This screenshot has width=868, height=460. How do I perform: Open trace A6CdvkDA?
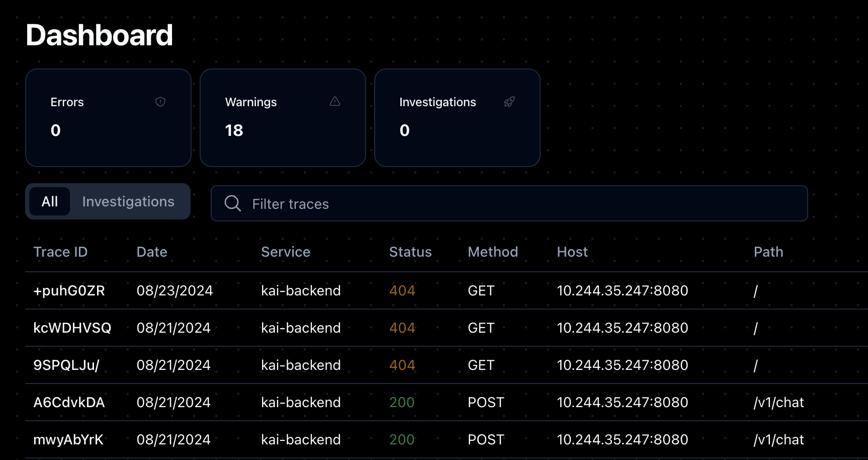69,402
